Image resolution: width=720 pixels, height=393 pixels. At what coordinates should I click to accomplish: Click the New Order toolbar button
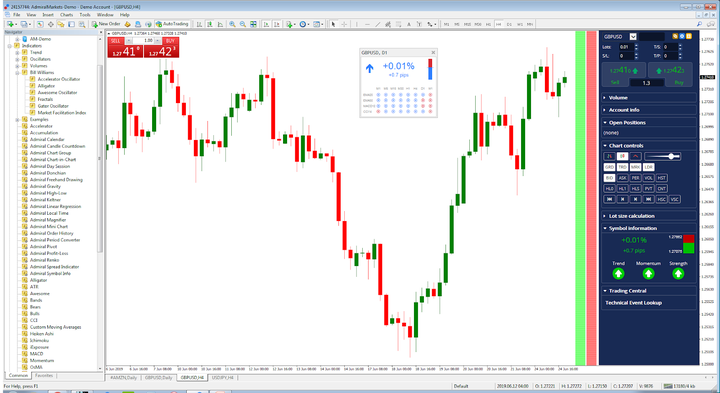(106, 24)
